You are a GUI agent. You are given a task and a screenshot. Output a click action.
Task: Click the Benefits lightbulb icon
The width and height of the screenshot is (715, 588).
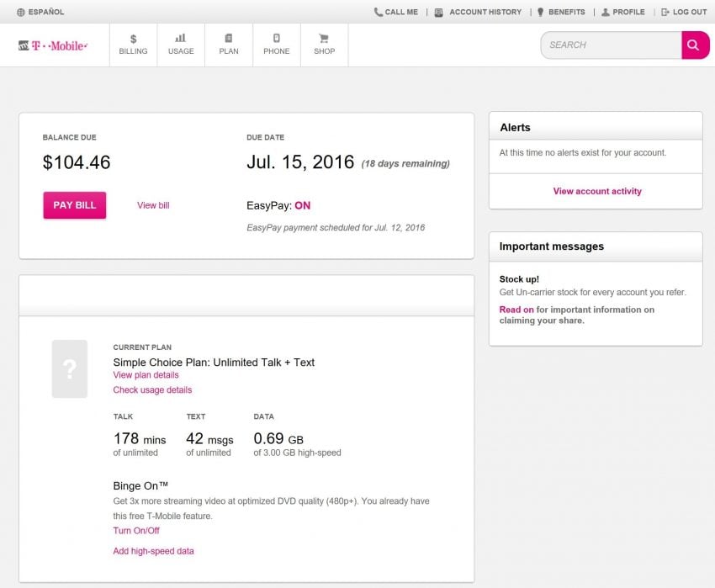(543, 12)
